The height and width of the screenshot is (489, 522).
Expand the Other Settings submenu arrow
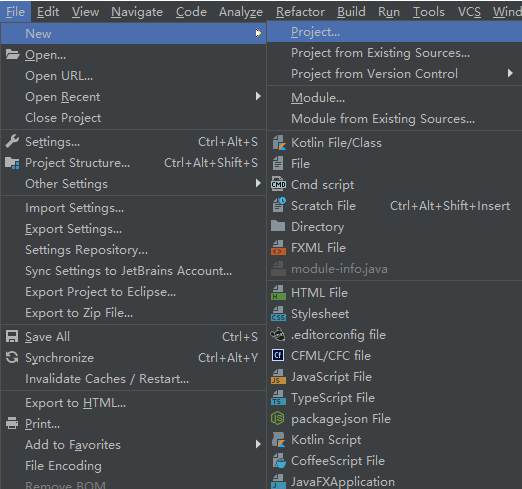click(x=258, y=183)
